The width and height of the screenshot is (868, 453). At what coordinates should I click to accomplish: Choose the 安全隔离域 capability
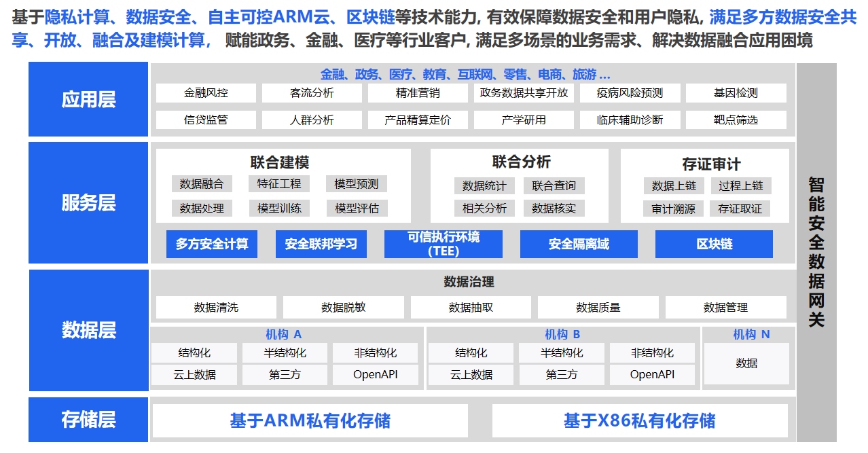pos(579,244)
